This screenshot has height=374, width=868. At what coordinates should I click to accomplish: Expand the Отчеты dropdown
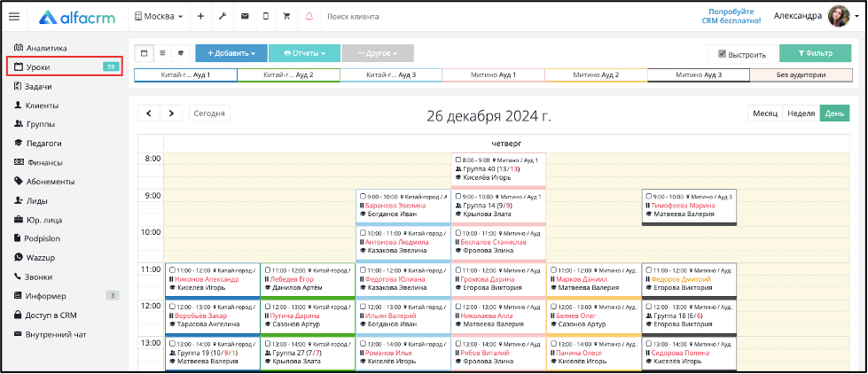(x=304, y=54)
